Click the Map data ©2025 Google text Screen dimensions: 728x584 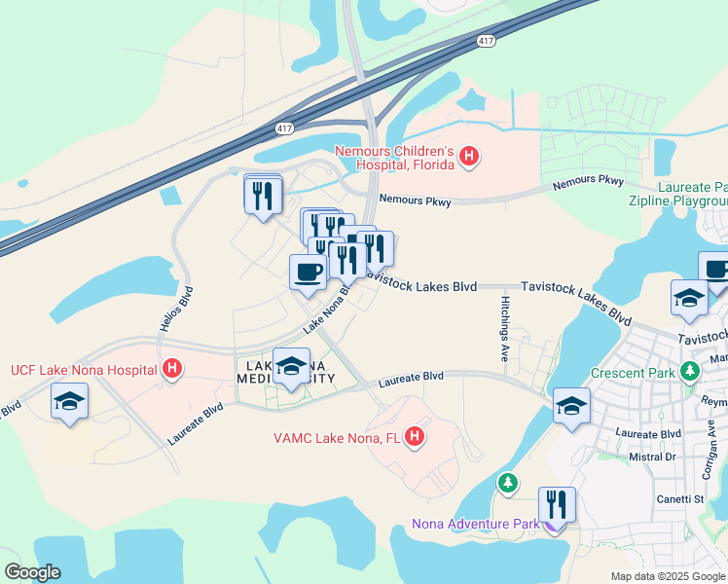[x=669, y=577]
